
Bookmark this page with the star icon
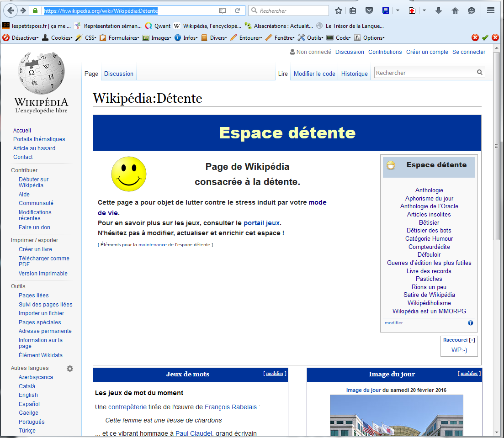[339, 11]
